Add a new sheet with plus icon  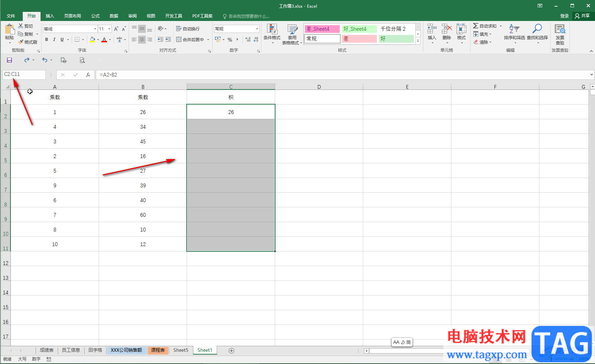point(231,350)
